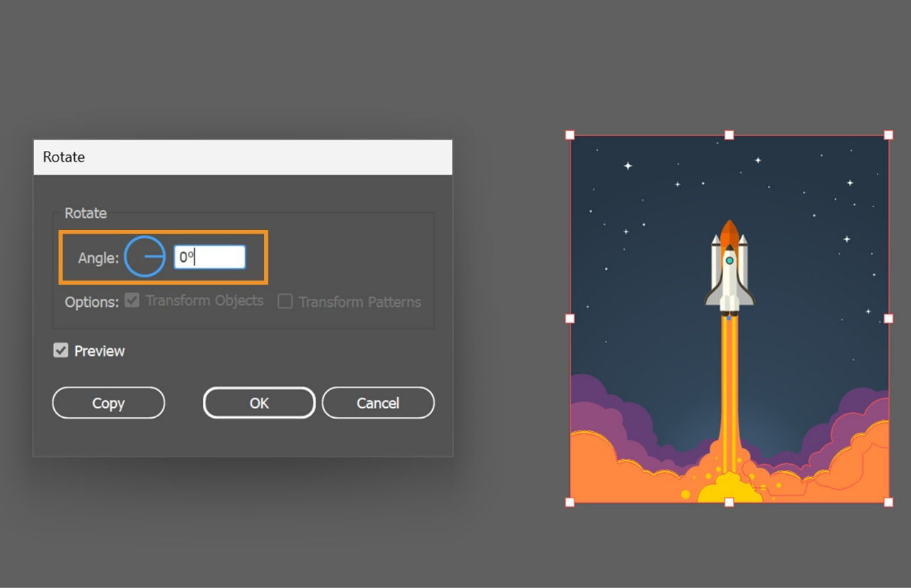The image size is (911, 588).
Task: Click the bottom-left corner anchor
Action: click(x=569, y=503)
